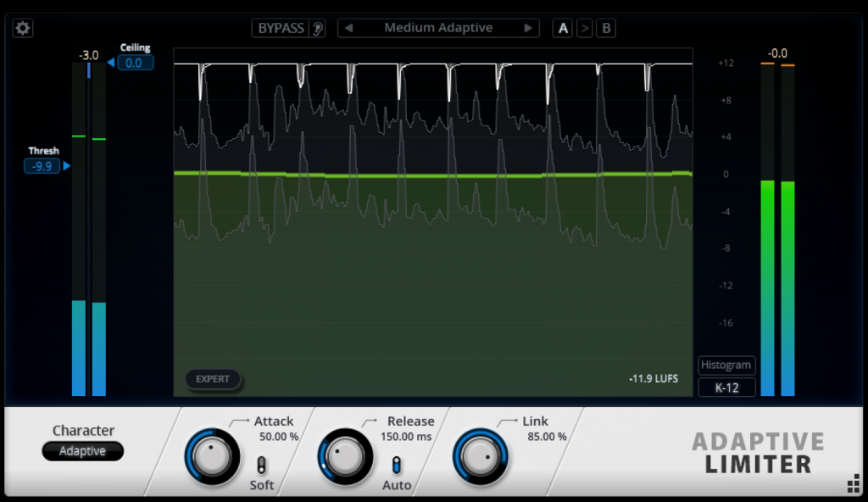The image size is (868, 502).
Task: Click the Release value 150.00 ms
Action: (x=406, y=437)
